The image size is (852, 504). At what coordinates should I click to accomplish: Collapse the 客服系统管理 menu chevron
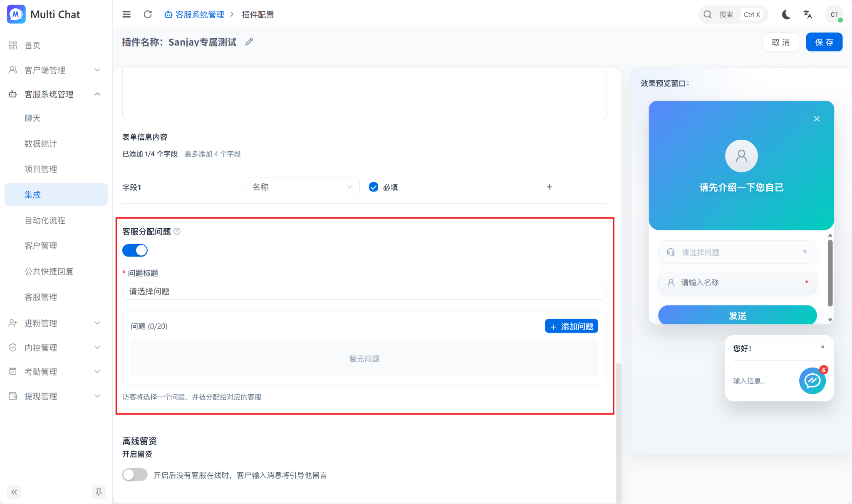click(x=97, y=94)
